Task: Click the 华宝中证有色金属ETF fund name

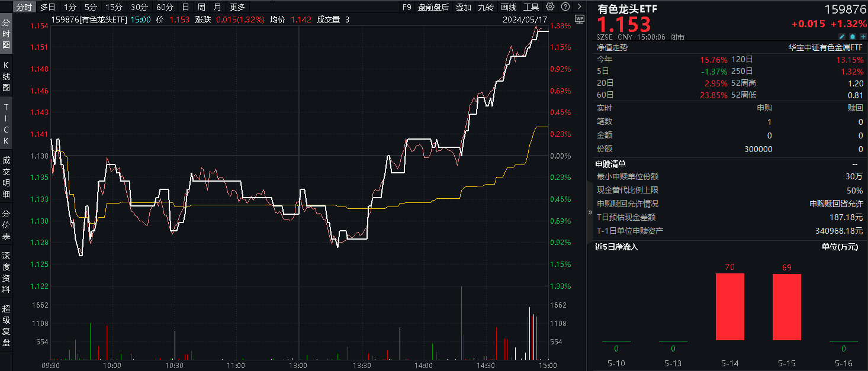Action: coord(826,47)
